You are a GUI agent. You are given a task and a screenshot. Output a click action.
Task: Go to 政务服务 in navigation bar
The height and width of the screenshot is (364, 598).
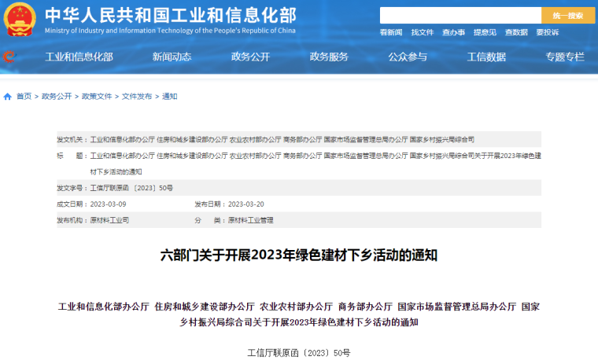click(x=329, y=57)
